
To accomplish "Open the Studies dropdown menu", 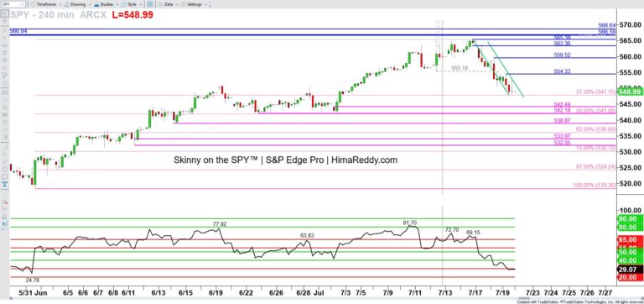I will pos(106,4).
